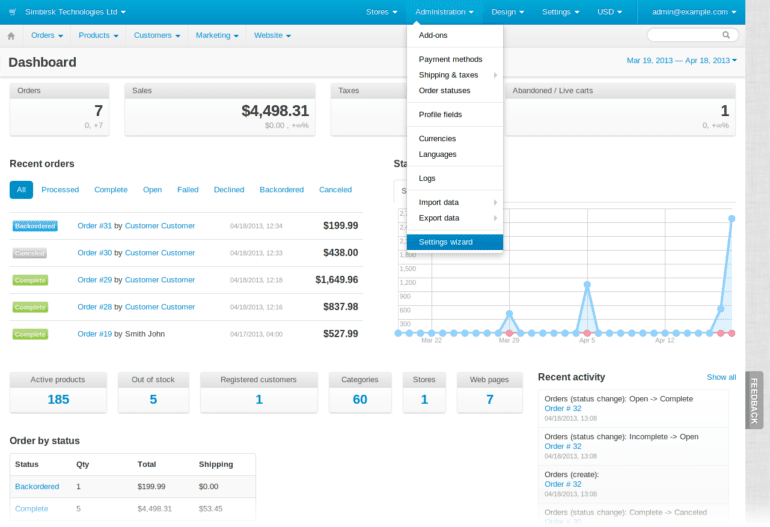This screenshot has width=770, height=527.
Task: Open Order # 32 under Open -> Complete
Action: click(563, 409)
